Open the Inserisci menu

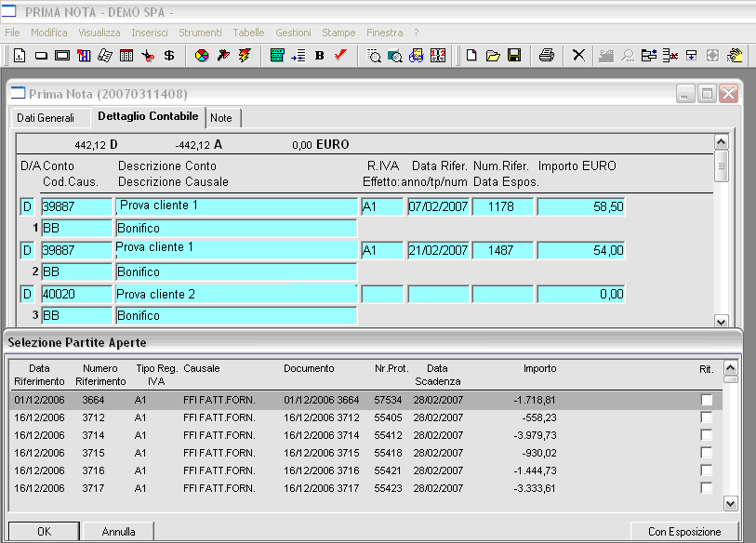(150, 33)
